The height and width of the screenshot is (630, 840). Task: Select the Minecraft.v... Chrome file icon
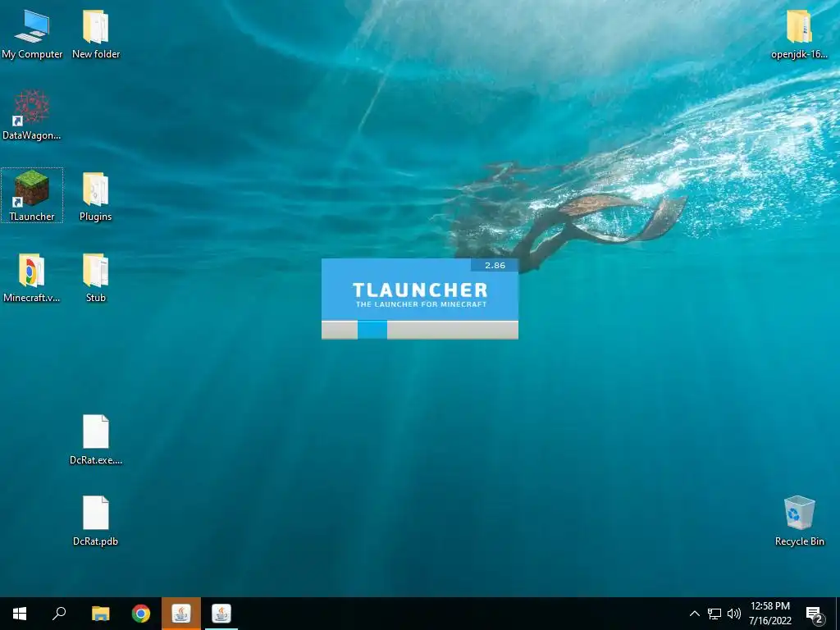pyautogui.click(x=32, y=277)
